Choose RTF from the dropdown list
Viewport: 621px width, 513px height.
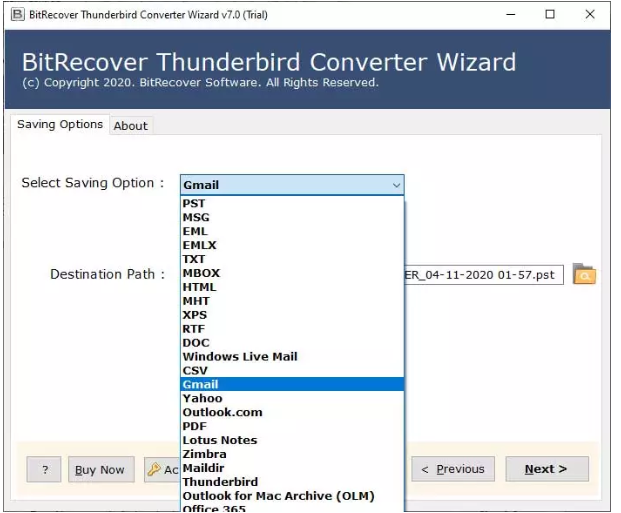point(292,328)
